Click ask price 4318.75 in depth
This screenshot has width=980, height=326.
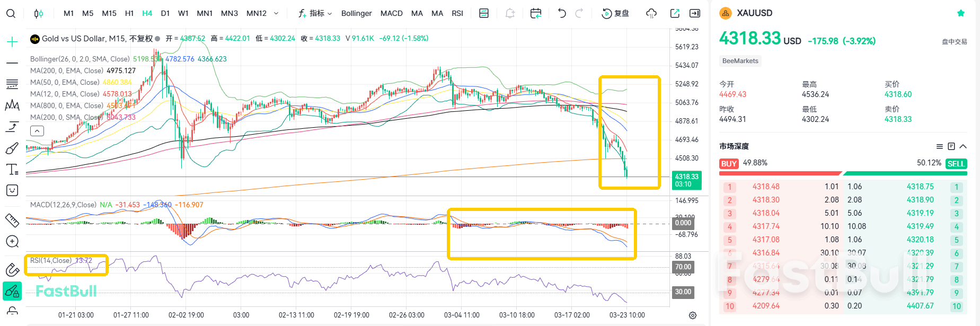(x=920, y=187)
